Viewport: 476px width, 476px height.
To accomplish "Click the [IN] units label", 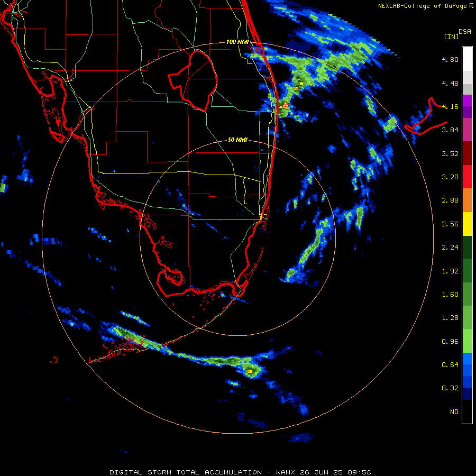I will (x=452, y=36).
